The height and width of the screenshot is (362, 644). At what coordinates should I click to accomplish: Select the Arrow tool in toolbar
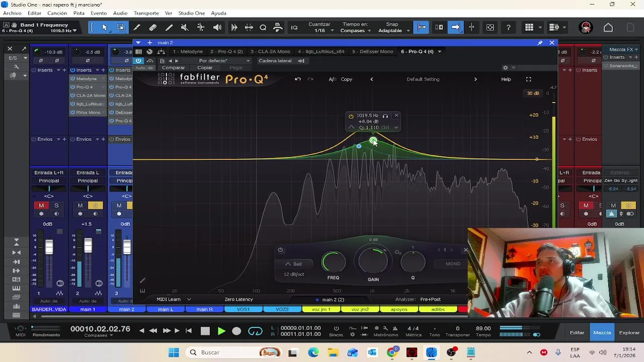(x=105, y=28)
